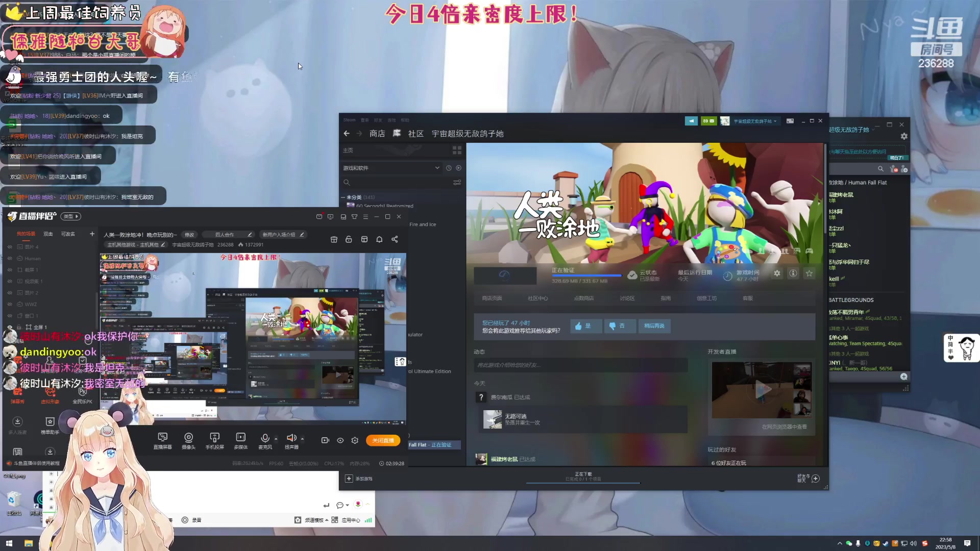The image size is (980, 551).
Task: Click the Steam library back arrow
Action: 347,133
